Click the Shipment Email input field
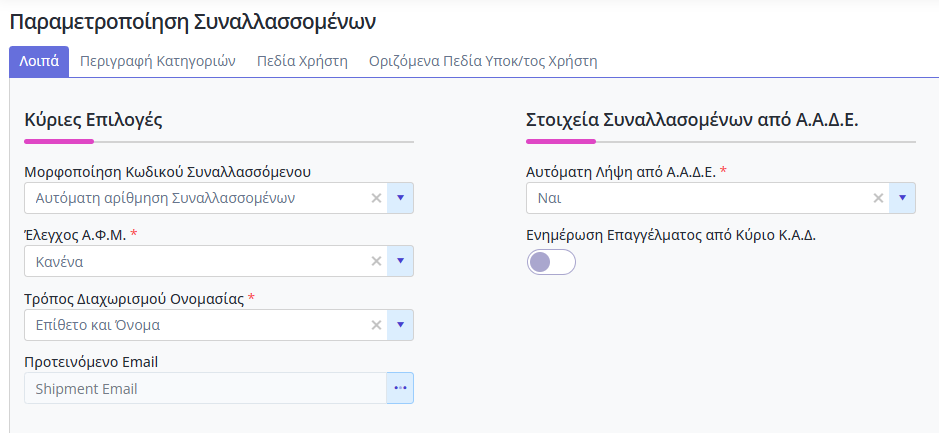The width and height of the screenshot is (939, 433). pos(200,388)
